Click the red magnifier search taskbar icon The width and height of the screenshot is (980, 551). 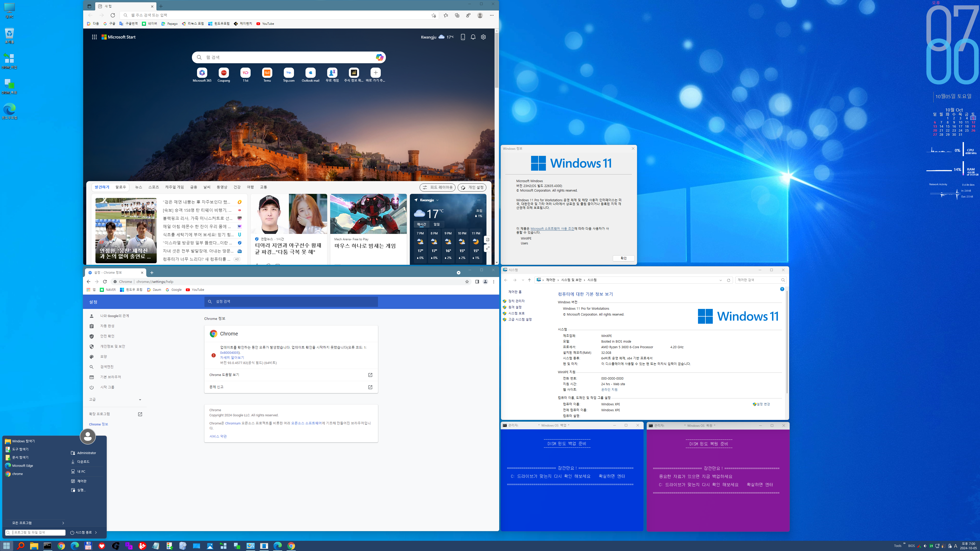click(x=20, y=546)
